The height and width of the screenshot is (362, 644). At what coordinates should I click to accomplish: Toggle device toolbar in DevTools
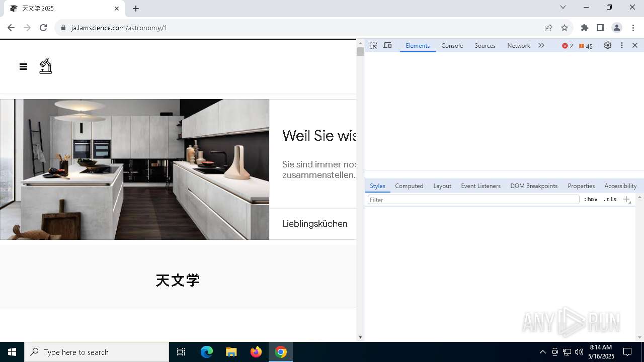point(387,45)
